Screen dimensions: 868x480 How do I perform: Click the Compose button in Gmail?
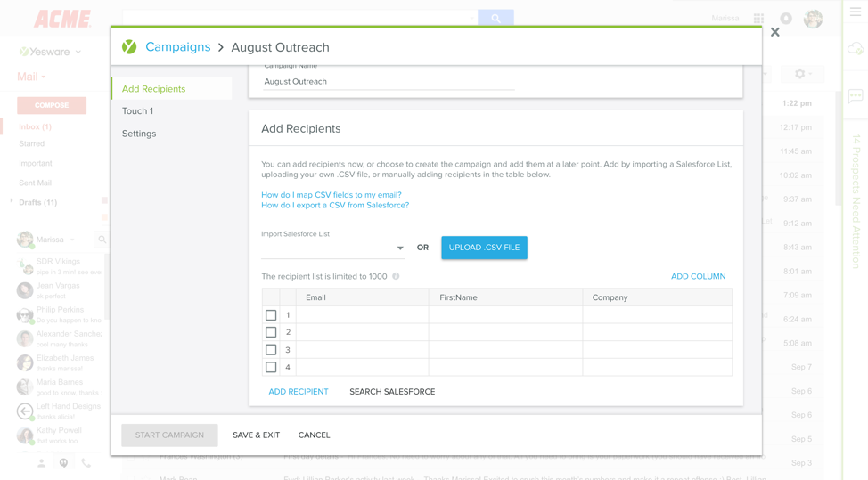pos(52,105)
